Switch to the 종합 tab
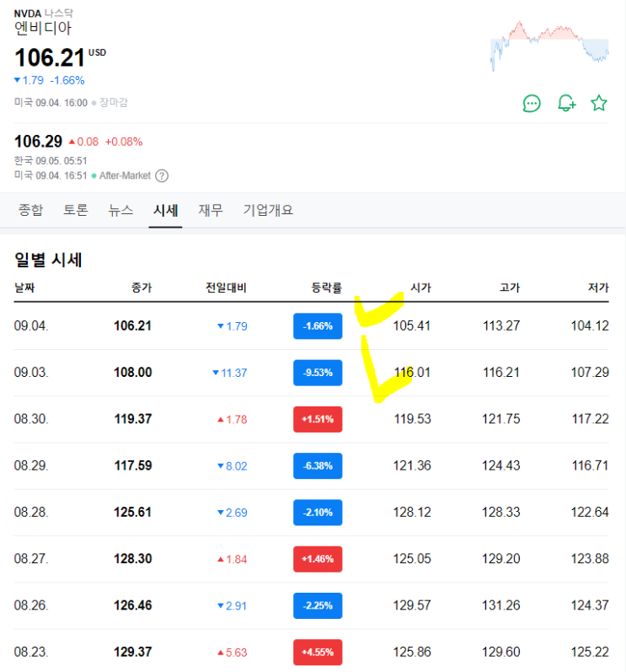This screenshot has height=672, width=626. [x=30, y=210]
